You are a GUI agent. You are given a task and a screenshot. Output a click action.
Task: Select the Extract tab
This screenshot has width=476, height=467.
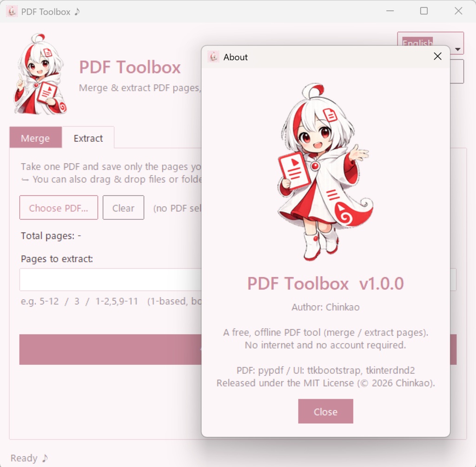tap(88, 138)
